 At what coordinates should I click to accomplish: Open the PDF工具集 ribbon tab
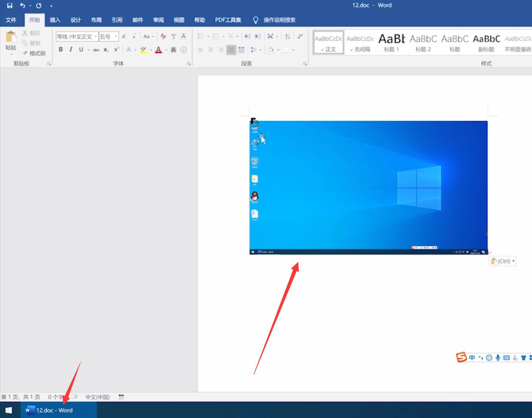point(228,20)
